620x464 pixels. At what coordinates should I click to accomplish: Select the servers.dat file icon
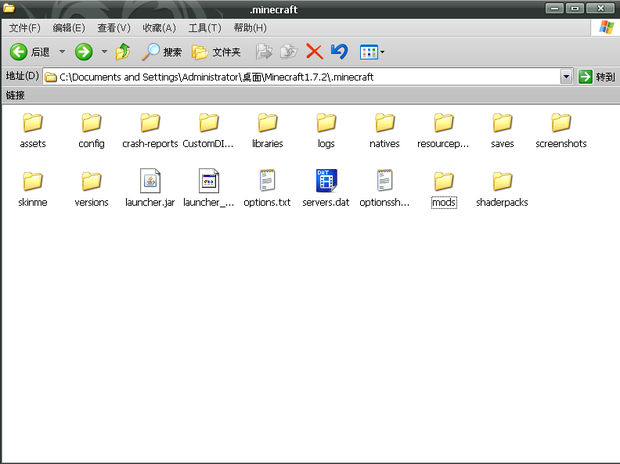click(326, 181)
